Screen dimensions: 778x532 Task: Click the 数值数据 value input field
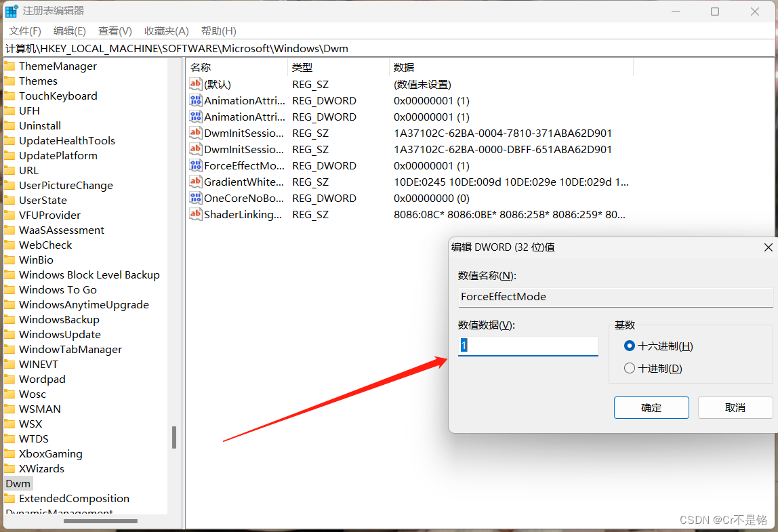point(528,346)
